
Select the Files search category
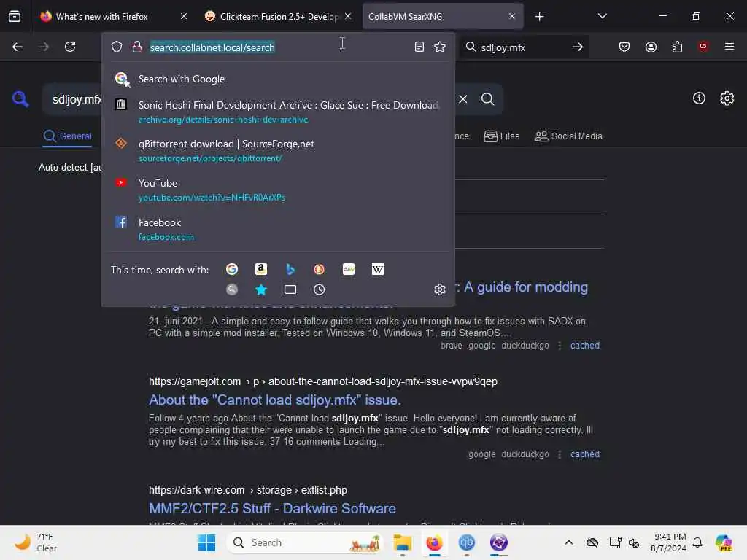point(502,136)
